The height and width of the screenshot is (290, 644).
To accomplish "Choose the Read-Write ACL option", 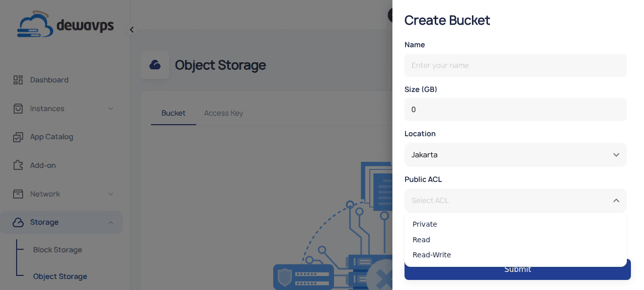I will point(432,255).
